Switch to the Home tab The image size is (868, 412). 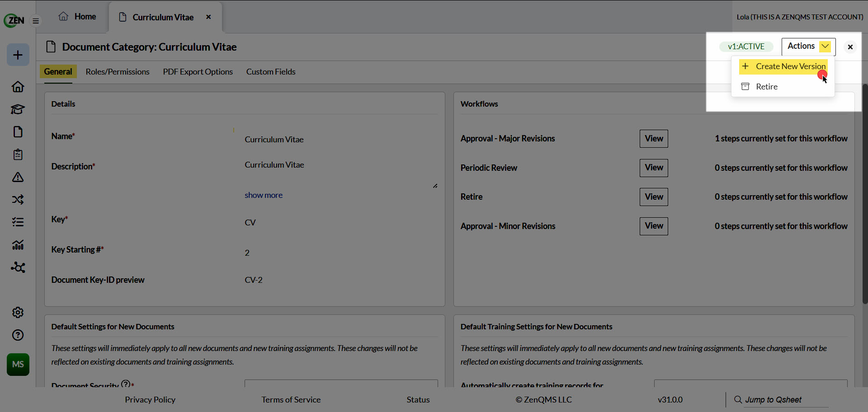[77, 17]
